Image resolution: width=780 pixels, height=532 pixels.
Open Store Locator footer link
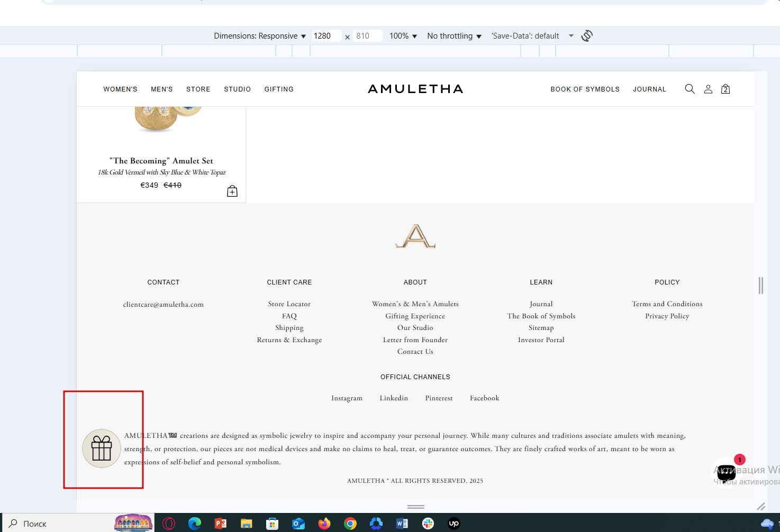289,304
